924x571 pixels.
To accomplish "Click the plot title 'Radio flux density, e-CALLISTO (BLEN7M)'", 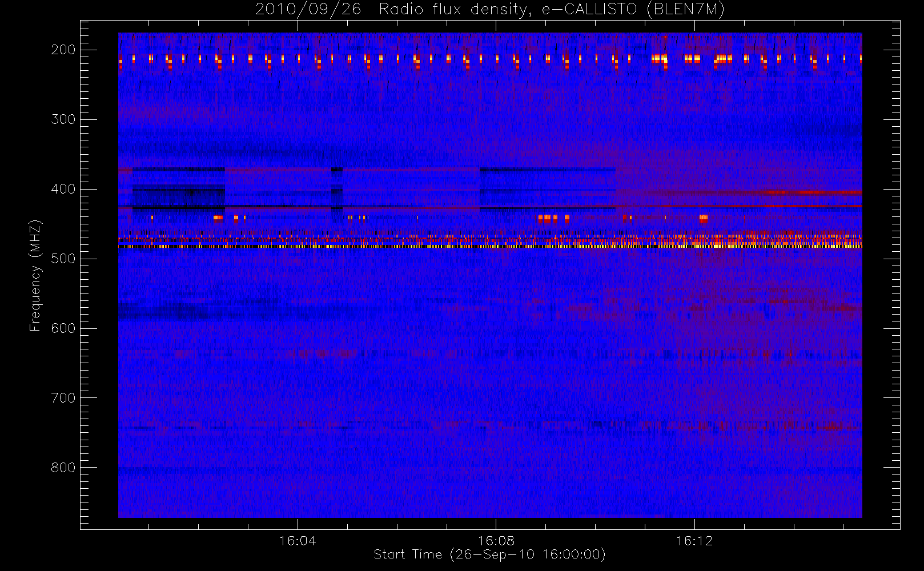I will 552,10.
